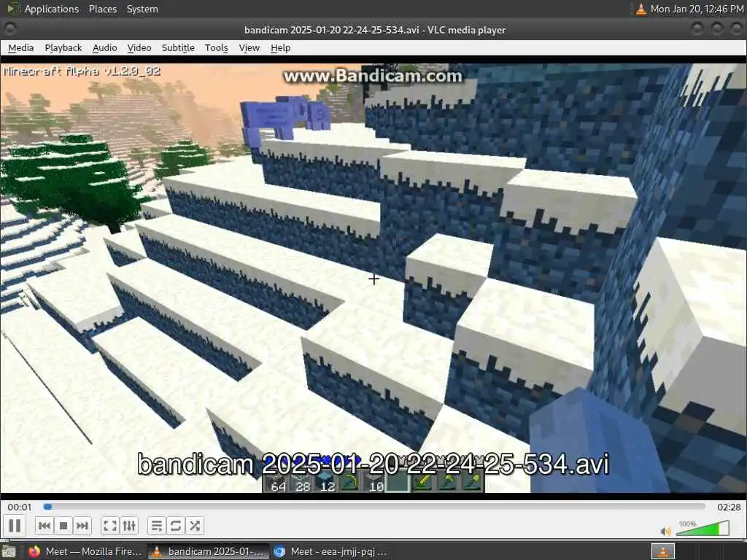Mute audio via speaker icon
This screenshot has width=747, height=560.
pos(665,531)
